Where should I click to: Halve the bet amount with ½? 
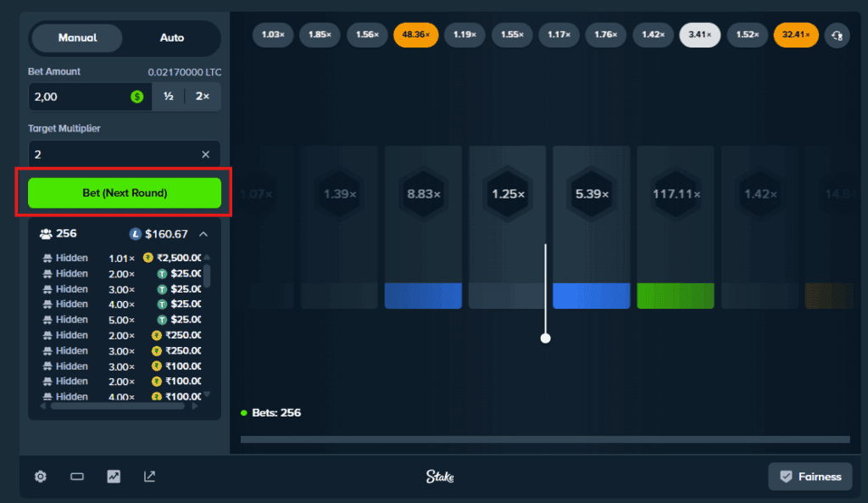[x=169, y=97]
